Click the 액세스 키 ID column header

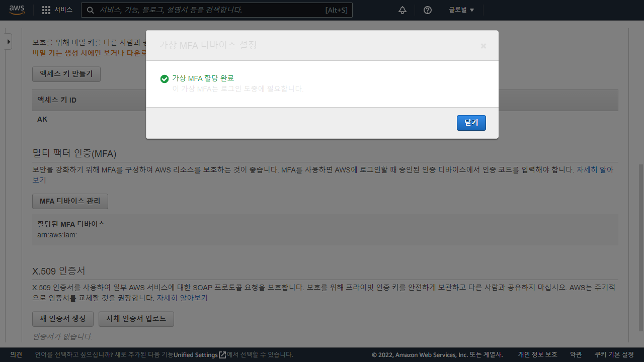pos(57,100)
